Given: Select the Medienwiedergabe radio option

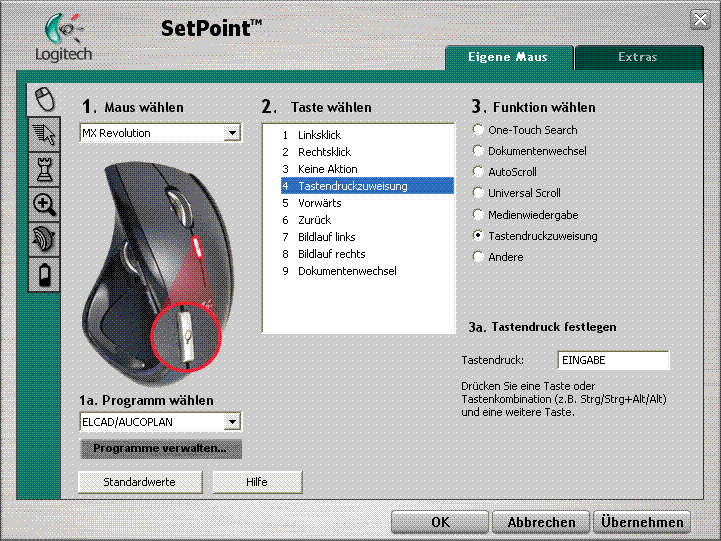Looking at the screenshot, I should (526, 215).
